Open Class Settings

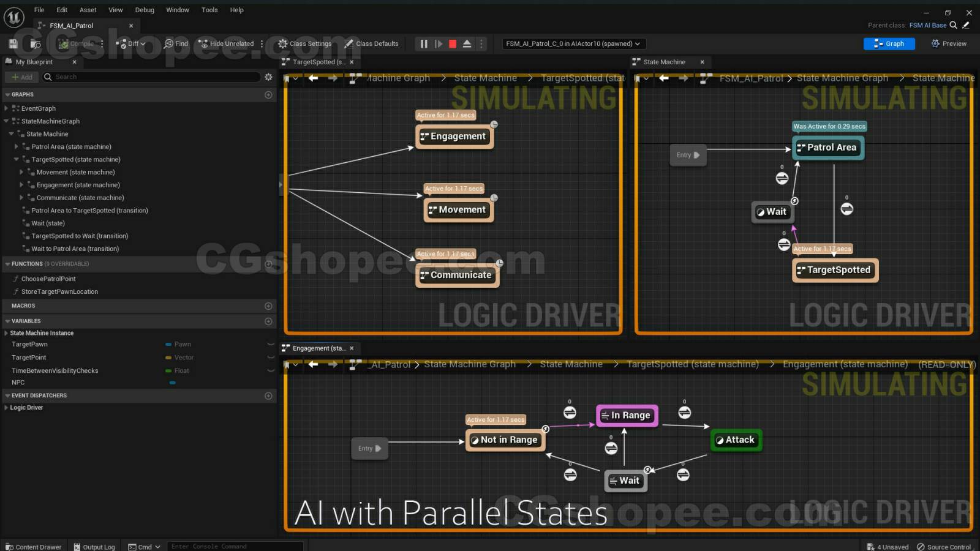(304, 43)
